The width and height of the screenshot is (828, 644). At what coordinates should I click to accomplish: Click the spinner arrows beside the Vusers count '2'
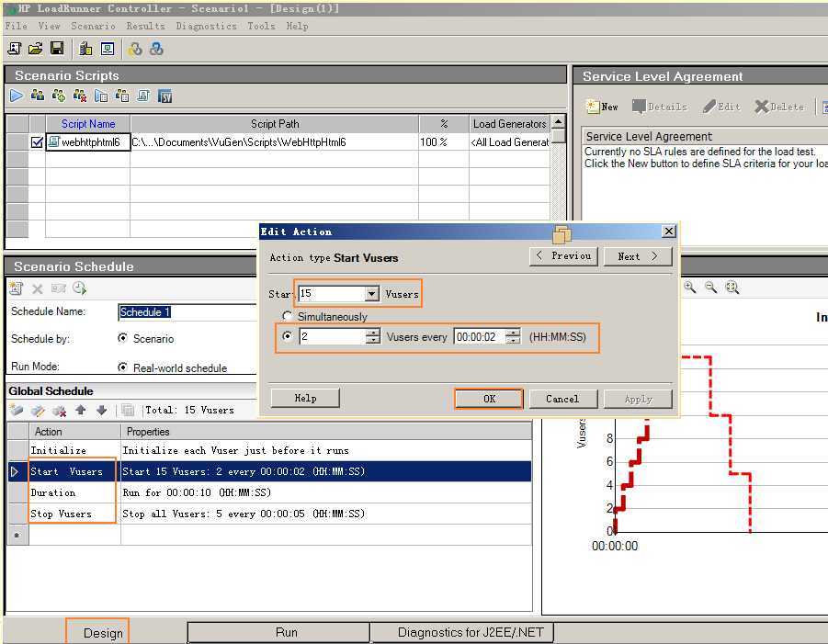click(x=373, y=336)
